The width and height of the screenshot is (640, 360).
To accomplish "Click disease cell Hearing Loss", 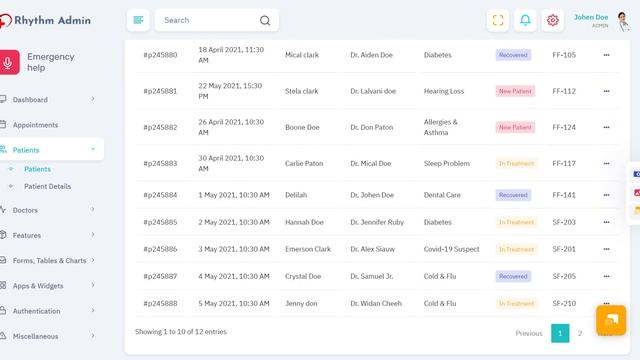I will tap(444, 91).
